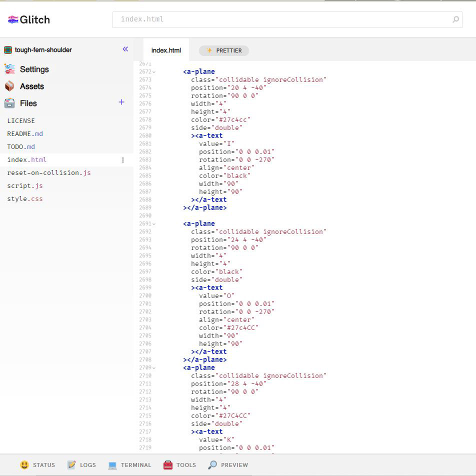Open TODO.md file
This screenshot has width=476, height=476.
21,147
